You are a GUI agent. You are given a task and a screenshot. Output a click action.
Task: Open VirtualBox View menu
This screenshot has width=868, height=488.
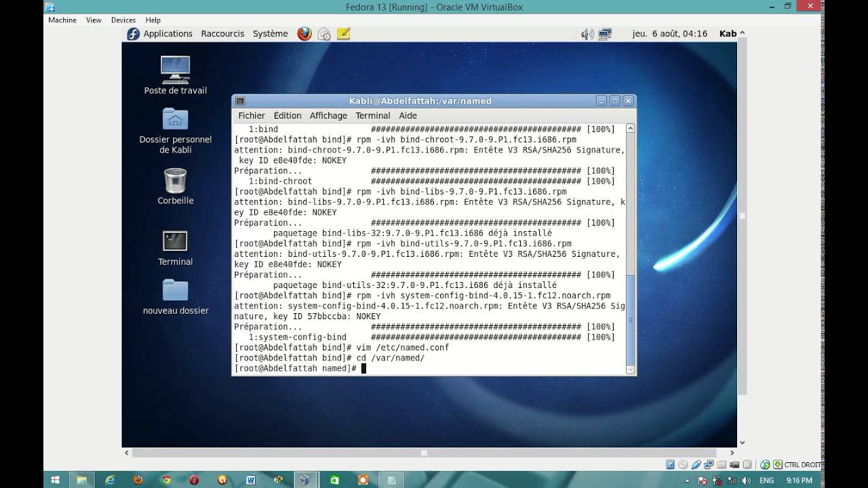[x=94, y=20]
